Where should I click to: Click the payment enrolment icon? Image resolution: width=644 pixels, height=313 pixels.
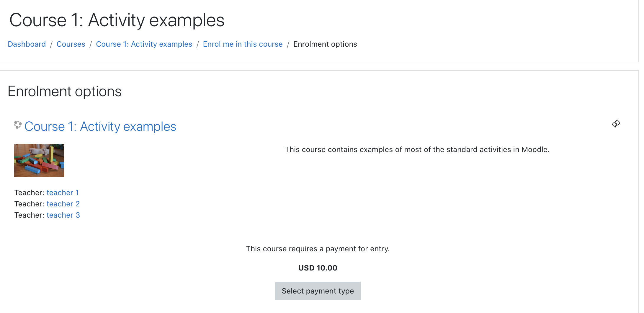[616, 124]
